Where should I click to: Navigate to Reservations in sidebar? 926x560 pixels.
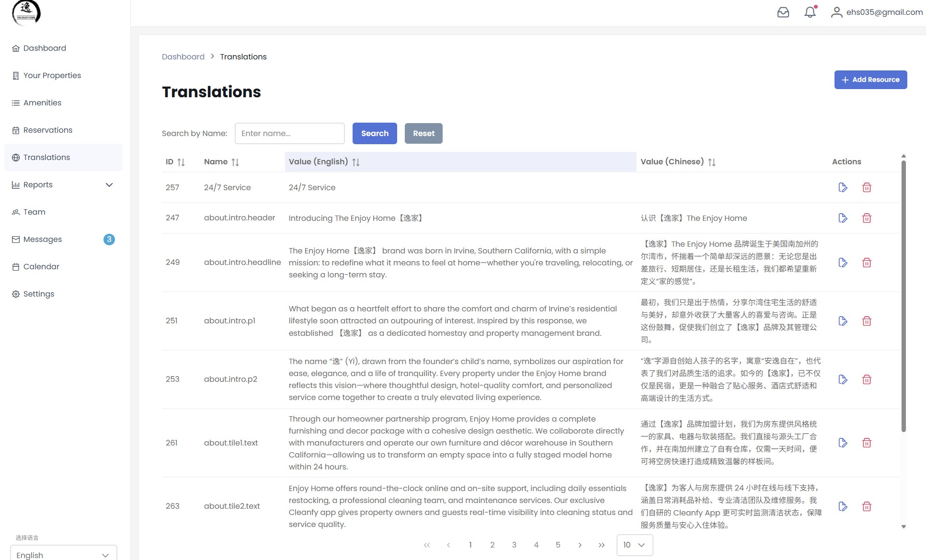tap(48, 130)
